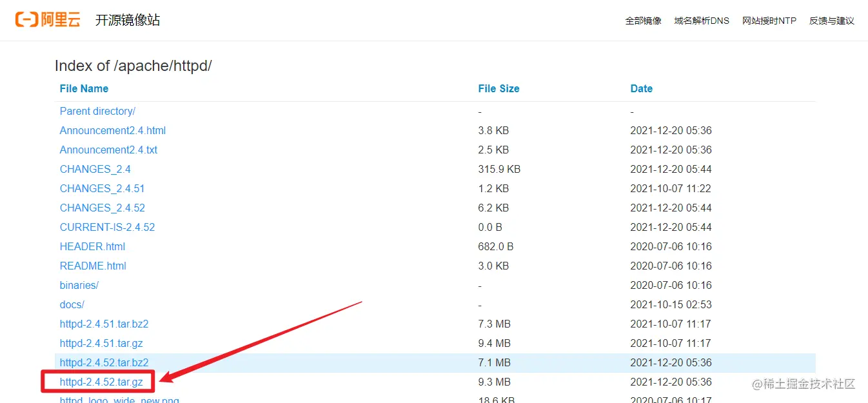Open the CURRENT-IS-2.4.52 file
The image size is (868, 403).
pos(107,227)
